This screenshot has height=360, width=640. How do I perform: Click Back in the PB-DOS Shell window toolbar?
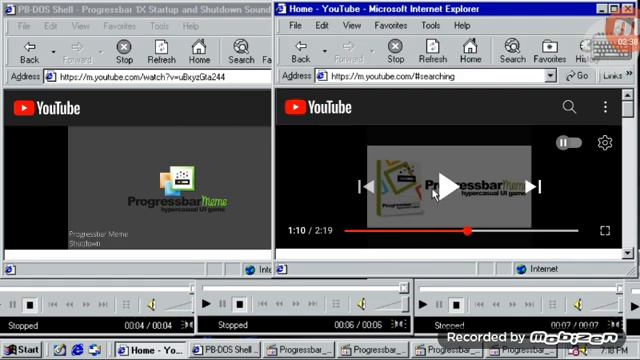[29, 52]
